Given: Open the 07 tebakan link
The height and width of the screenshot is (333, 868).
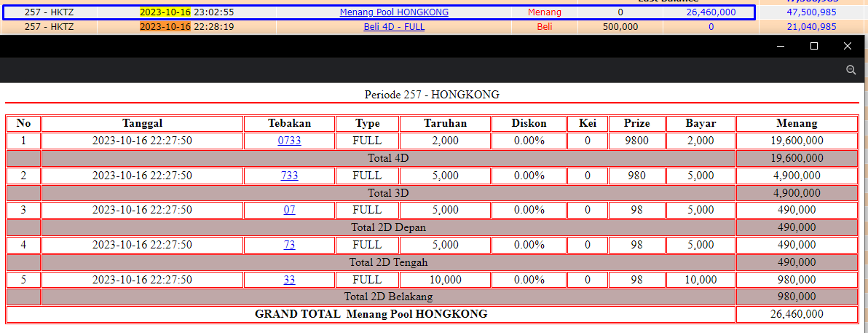Looking at the screenshot, I should pos(290,210).
